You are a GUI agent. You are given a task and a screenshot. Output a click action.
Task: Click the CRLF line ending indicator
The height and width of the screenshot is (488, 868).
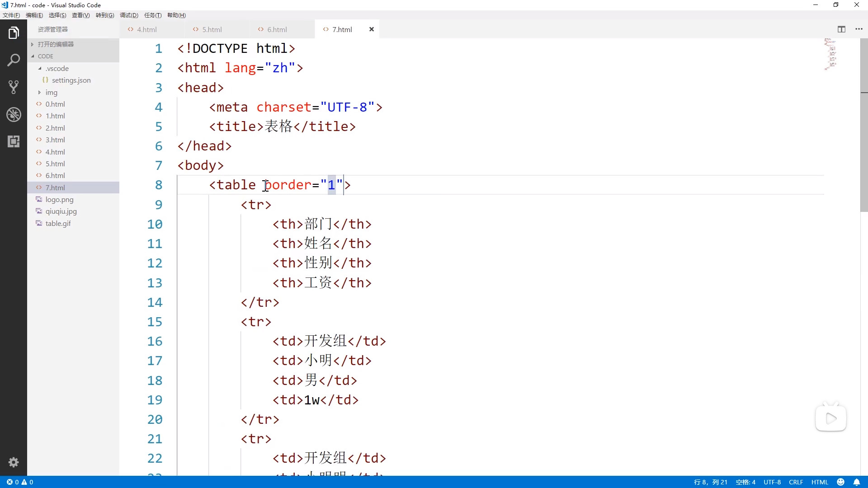coord(796,482)
